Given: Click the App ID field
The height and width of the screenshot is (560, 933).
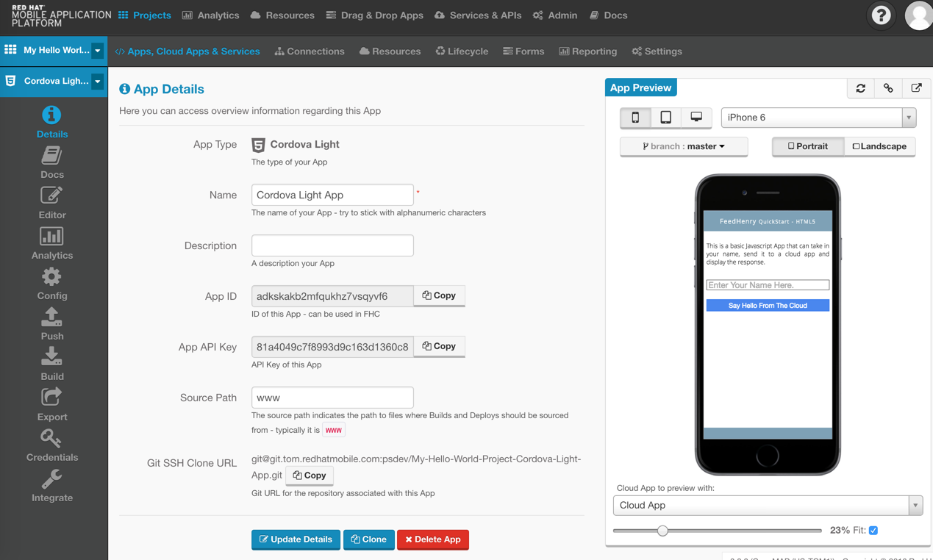Looking at the screenshot, I should tap(332, 296).
